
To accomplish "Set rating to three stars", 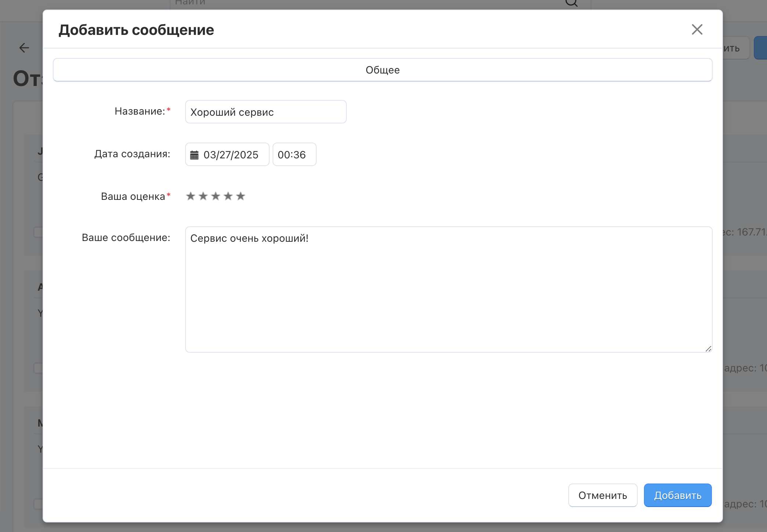I will pos(216,196).
